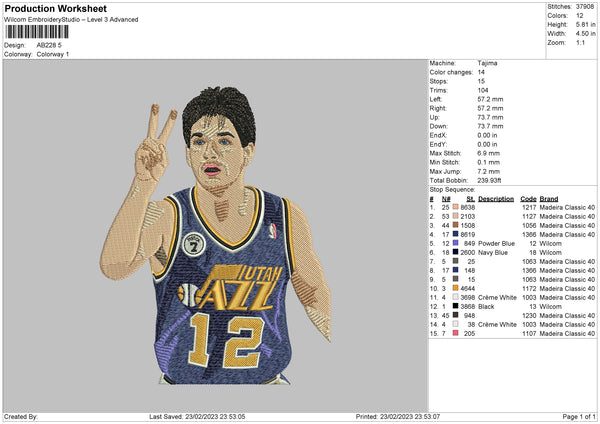This screenshot has width=600, height=424.
Task: Click the 'Color changes:' label
Action: [x=451, y=72]
